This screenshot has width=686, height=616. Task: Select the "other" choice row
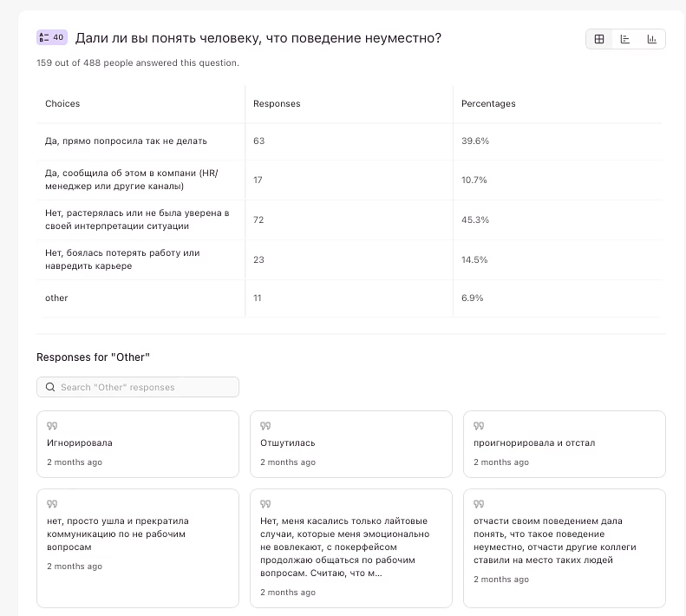pyautogui.click(x=56, y=298)
